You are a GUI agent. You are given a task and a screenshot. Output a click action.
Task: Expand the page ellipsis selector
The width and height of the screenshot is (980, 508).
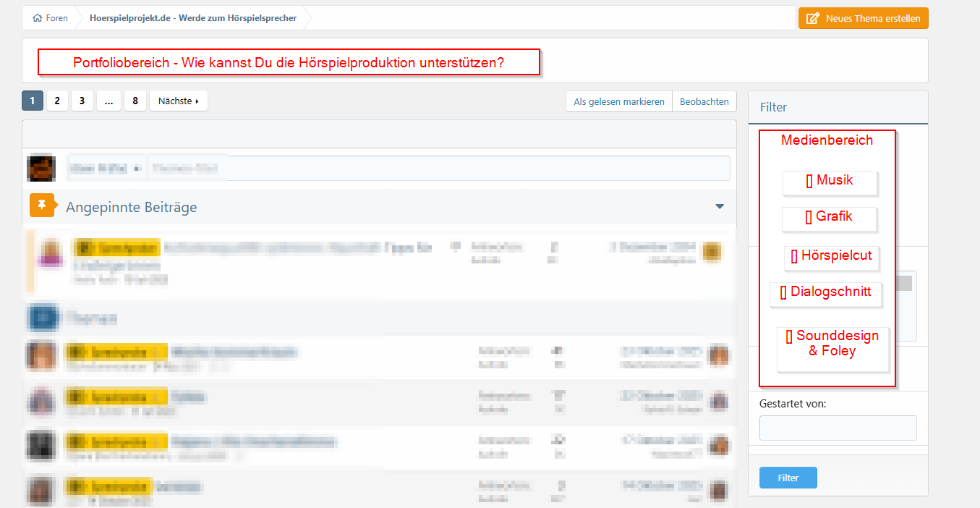coord(108,101)
